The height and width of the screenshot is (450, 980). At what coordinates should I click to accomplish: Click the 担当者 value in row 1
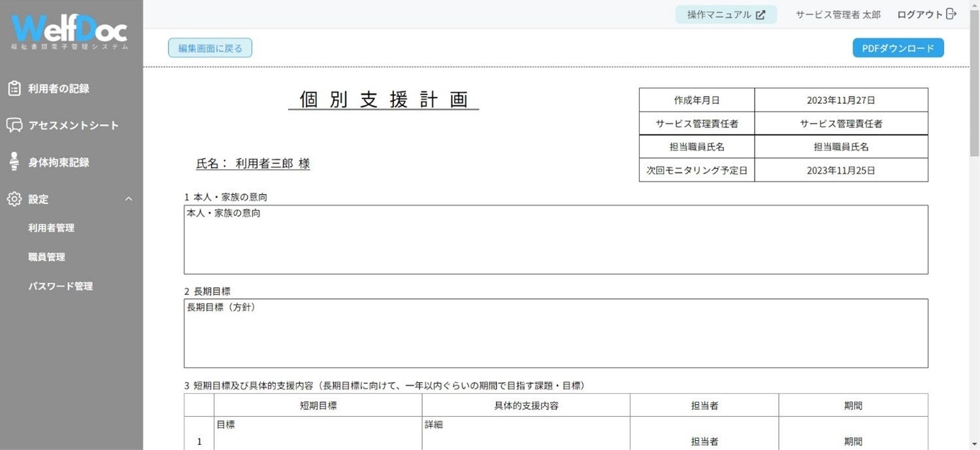coord(704,442)
